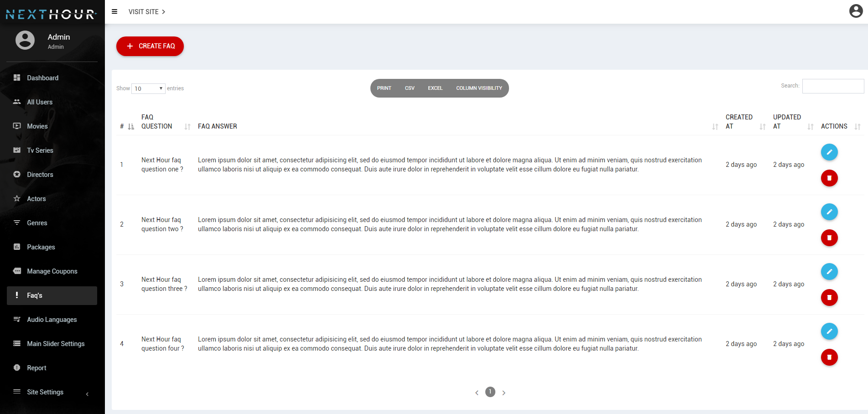Open Dashboard from the sidebar
The width and height of the screenshot is (868, 414).
coord(52,78)
